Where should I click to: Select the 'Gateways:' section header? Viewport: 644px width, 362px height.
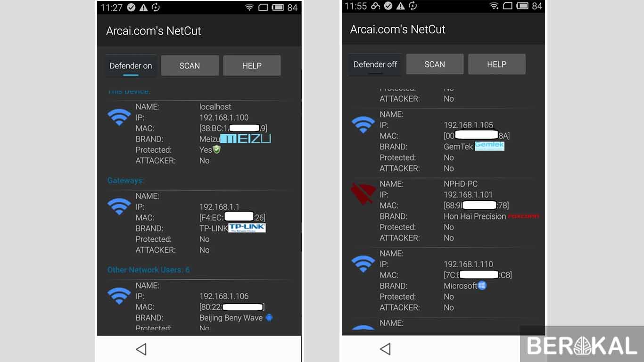tap(125, 181)
